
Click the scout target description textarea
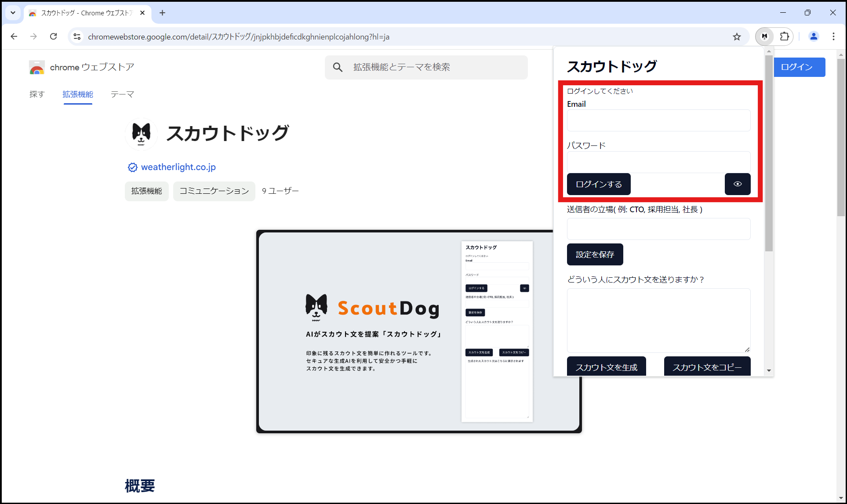pos(658,320)
